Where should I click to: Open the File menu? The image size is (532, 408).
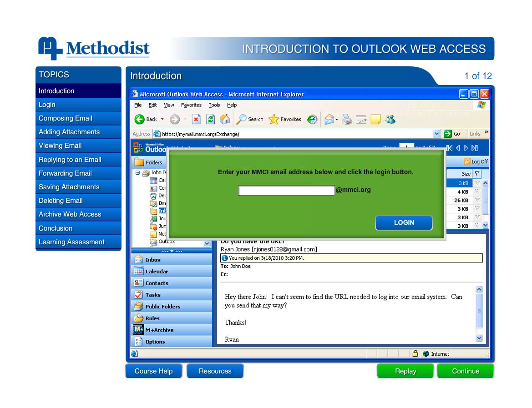138,105
